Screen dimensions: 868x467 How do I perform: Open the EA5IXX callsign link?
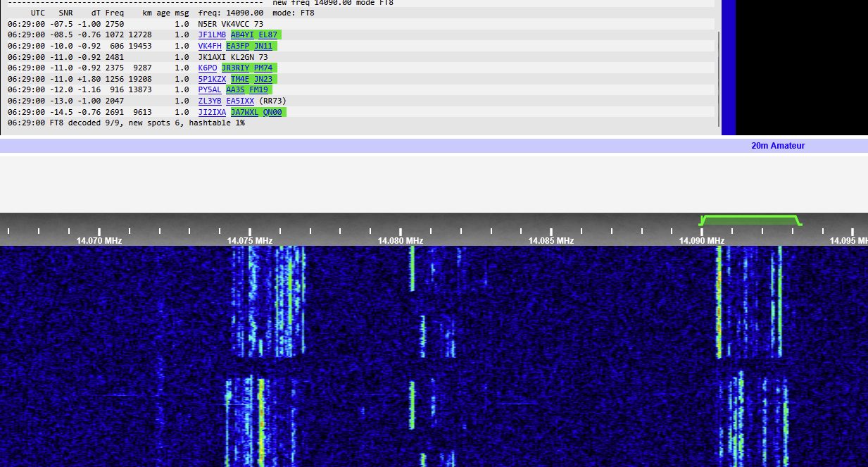coord(240,101)
